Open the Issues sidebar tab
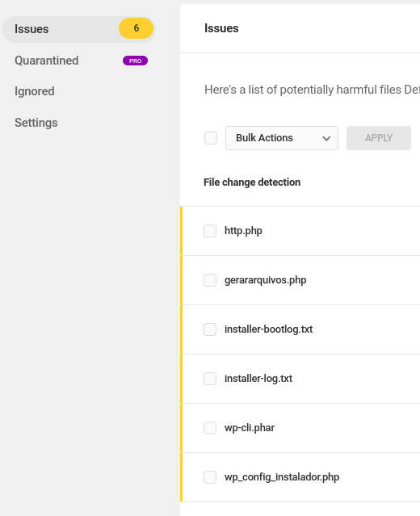420x516 pixels. pos(78,29)
